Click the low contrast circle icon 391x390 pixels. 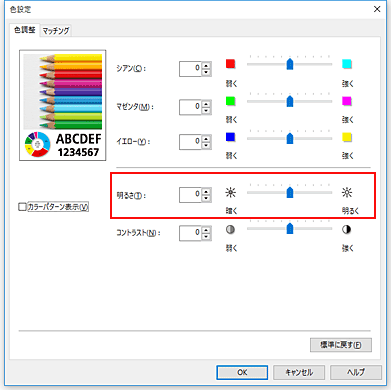click(230, 230)
